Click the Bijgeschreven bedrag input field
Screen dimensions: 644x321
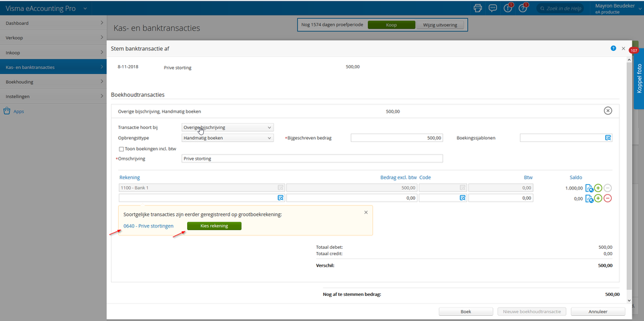397,138
